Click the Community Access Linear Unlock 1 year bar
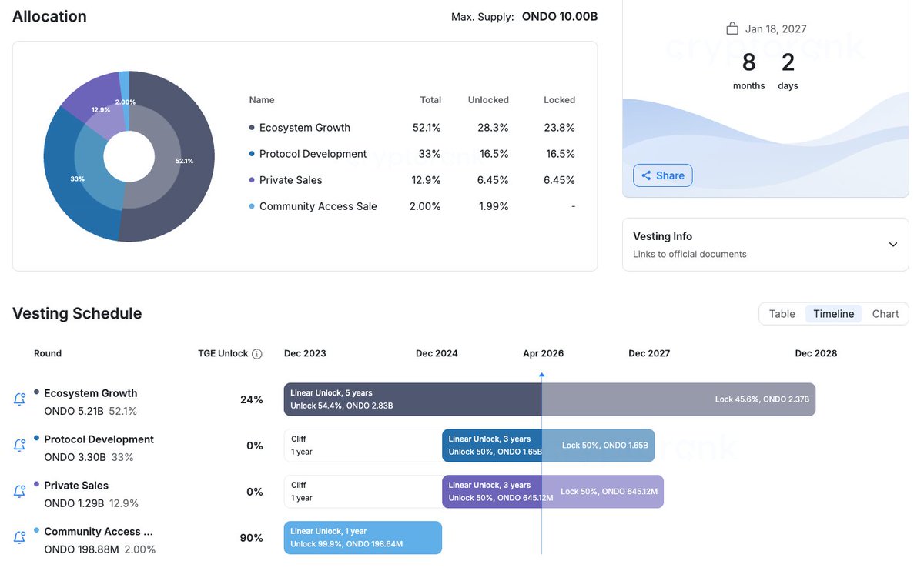 pos(363,538)
